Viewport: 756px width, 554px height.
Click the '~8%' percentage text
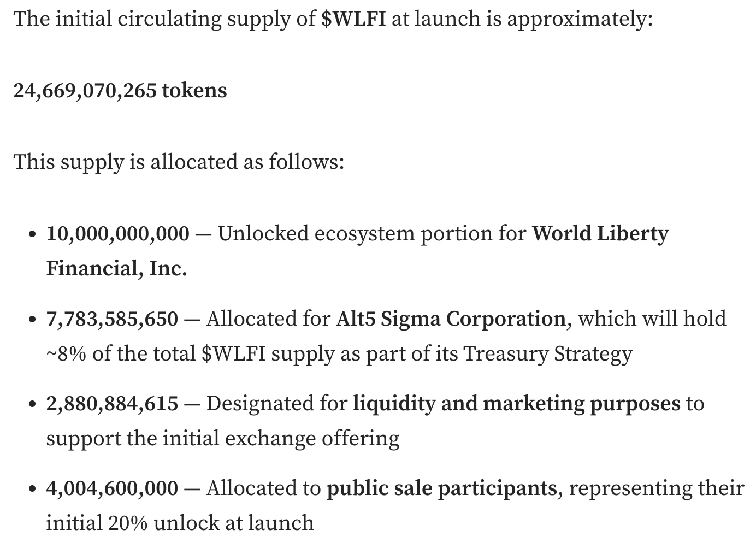66,353
